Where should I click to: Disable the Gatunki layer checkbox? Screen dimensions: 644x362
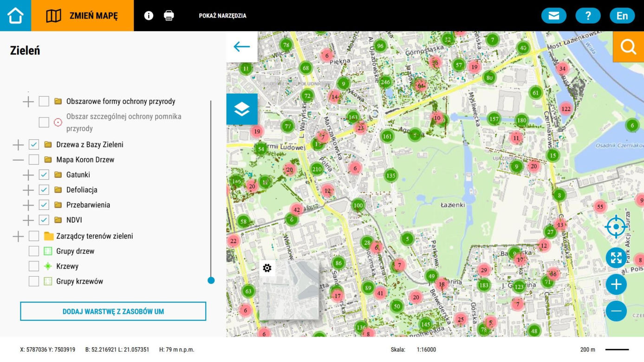tap(44, 175)
